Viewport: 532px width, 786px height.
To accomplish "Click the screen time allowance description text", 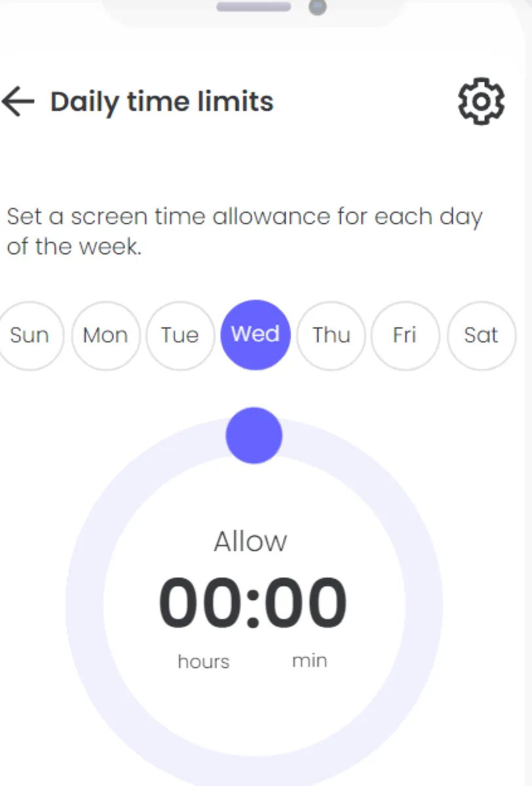I will (x=244, y=231).
